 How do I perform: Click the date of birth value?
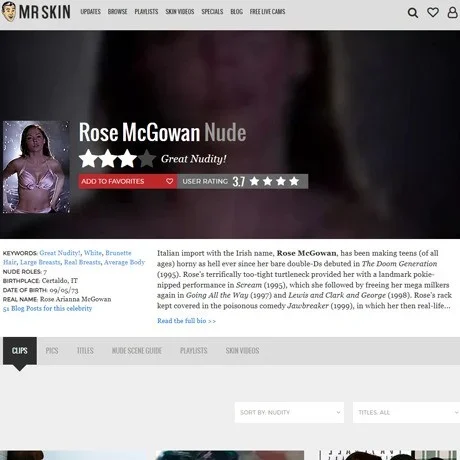click(x=64, y=290)
